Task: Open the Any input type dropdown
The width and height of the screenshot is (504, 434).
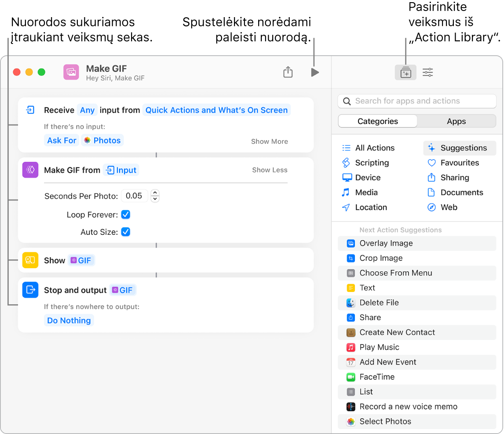Action: coord(87,110)
